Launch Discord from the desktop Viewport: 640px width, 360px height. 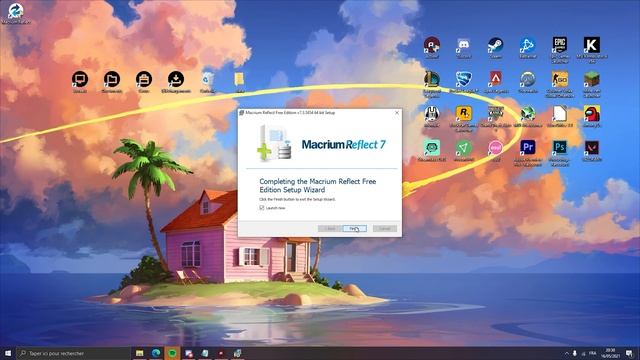[464, 48]
